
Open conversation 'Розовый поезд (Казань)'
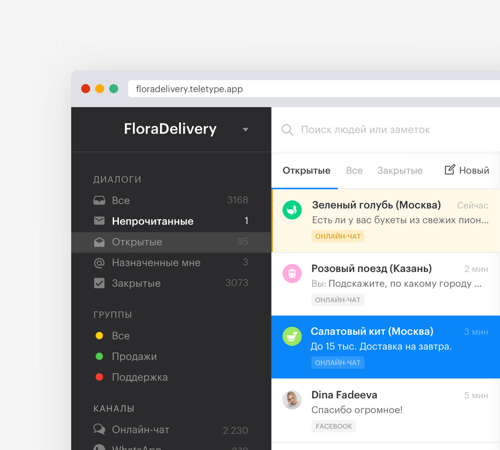[386, 284]
